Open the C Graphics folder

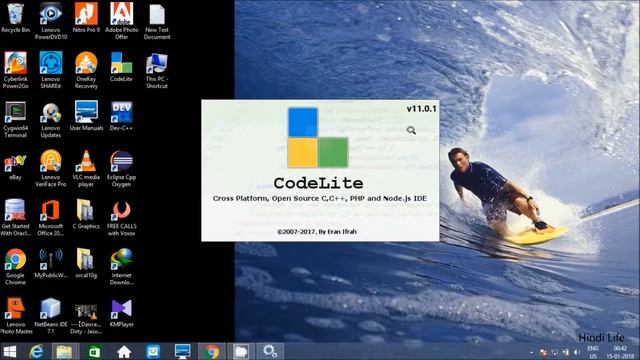[86, 214]
